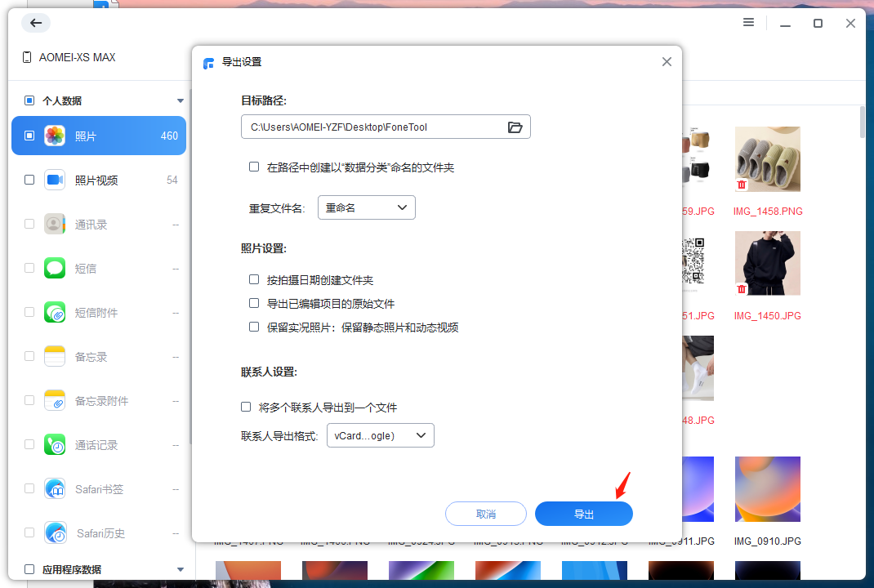
Task: Collapse the 个人数据 section
Action: [x=179, y=100]
